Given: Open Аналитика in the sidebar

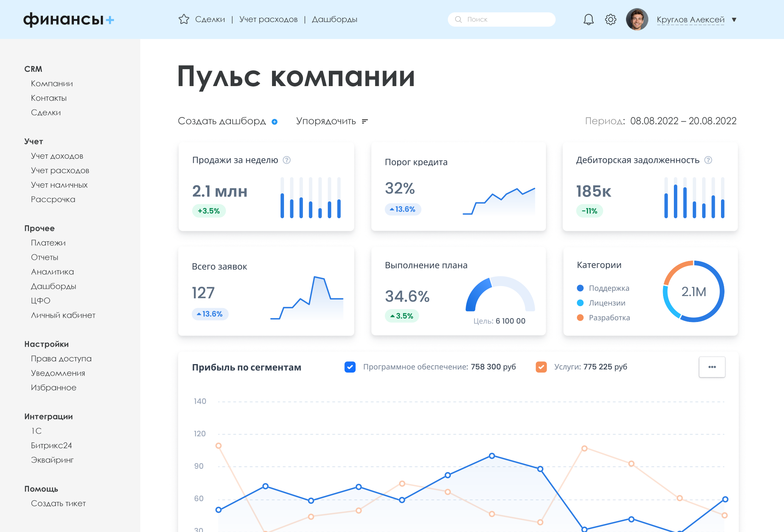Looking at the screenshot, I should 52,272.
